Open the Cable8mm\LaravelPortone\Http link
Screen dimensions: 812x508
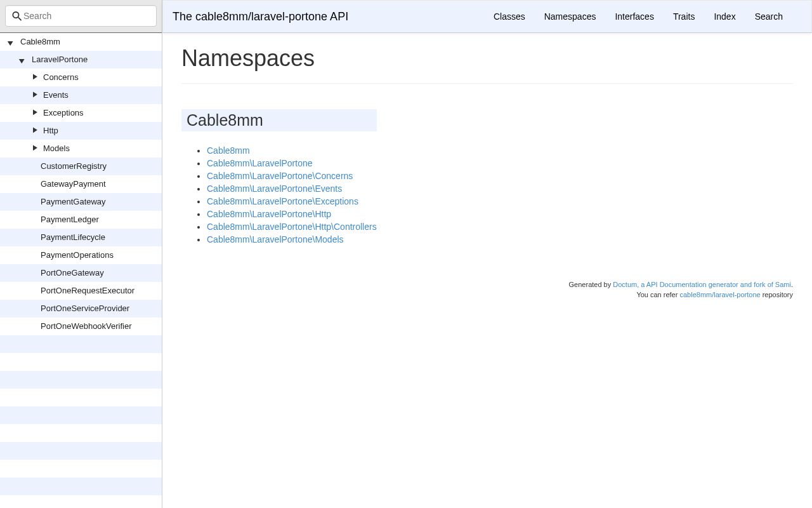pos(269,214)
